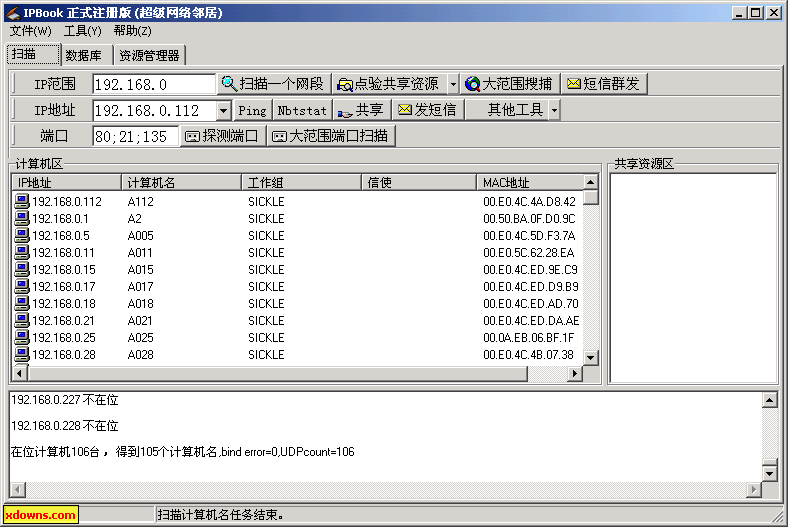Click the icon on 点验共享资源 button
The height and width of the screenshot is (527, 788).
coord(345,84)
